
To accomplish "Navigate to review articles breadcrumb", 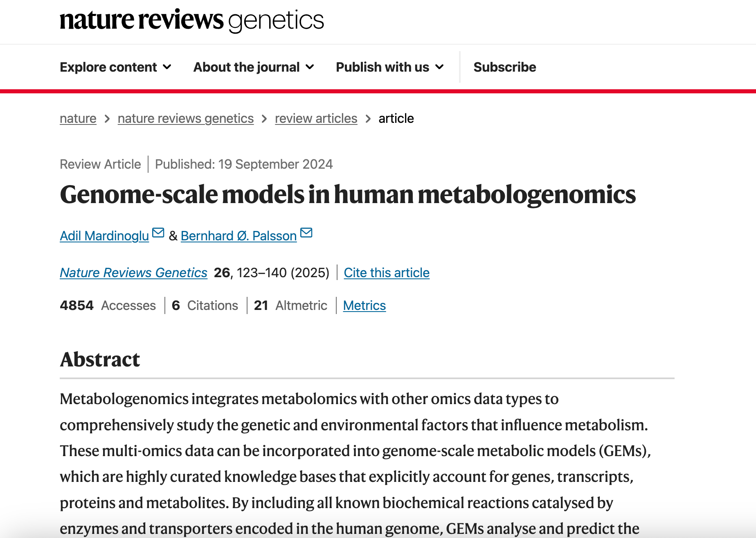I will [x=316, y=119].
